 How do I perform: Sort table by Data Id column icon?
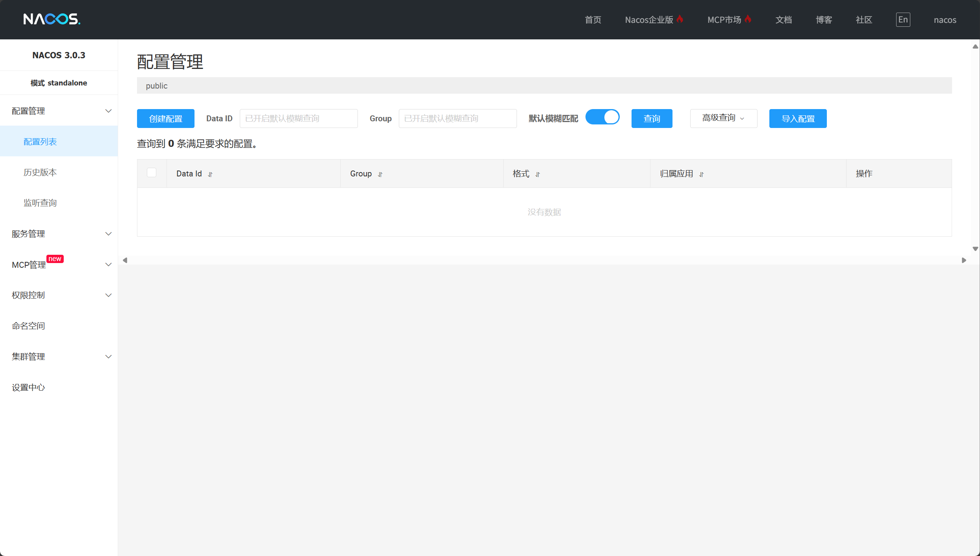pyautogui.click(x=210, y=174)
